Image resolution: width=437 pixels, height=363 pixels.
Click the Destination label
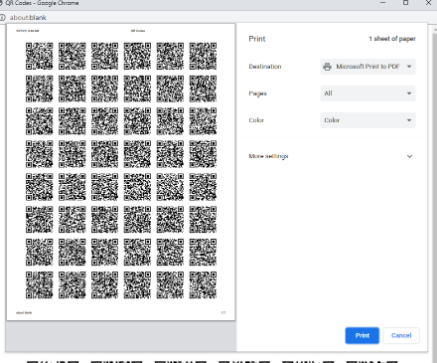click(x=265, y=66)
